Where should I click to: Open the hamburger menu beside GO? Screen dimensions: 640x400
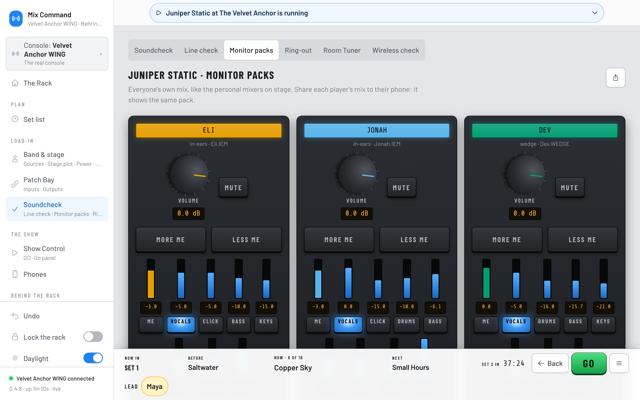pyautogui.click(x=619, y=363)
